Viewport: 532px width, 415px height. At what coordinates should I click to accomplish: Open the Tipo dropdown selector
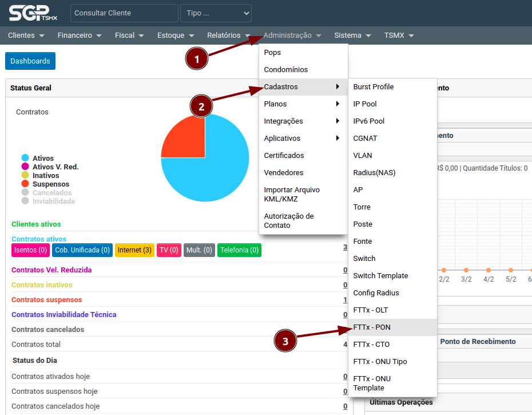point(216,13)
